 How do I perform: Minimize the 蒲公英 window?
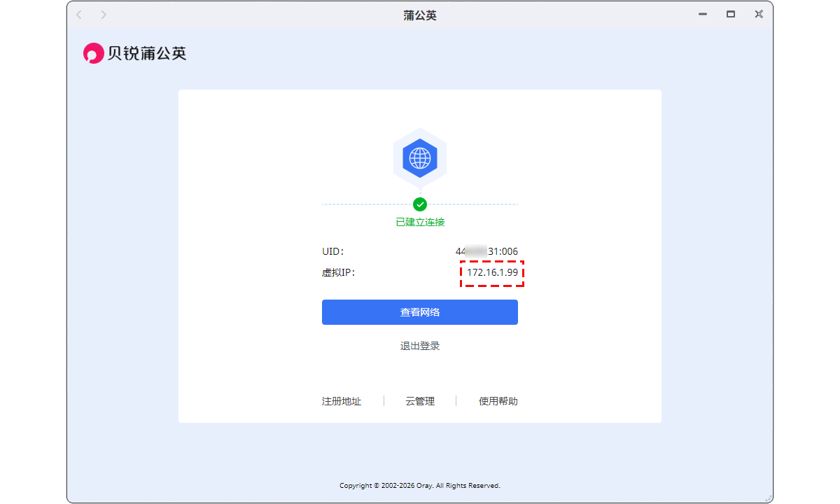tap(702, 14)
